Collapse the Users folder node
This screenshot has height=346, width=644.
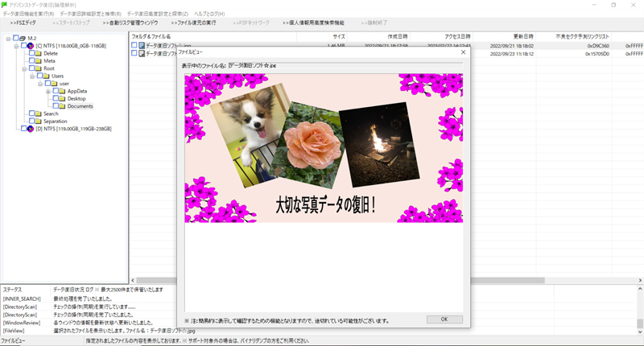tap(32, 76)
